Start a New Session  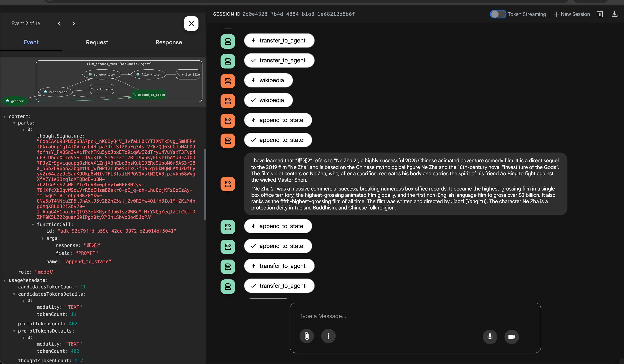tap(572, 14)
